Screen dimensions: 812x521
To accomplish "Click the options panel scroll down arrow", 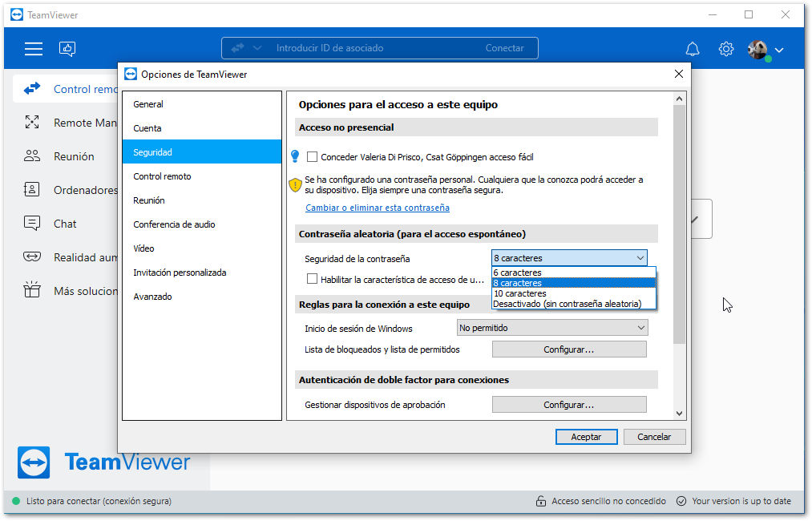I will 680,414.
